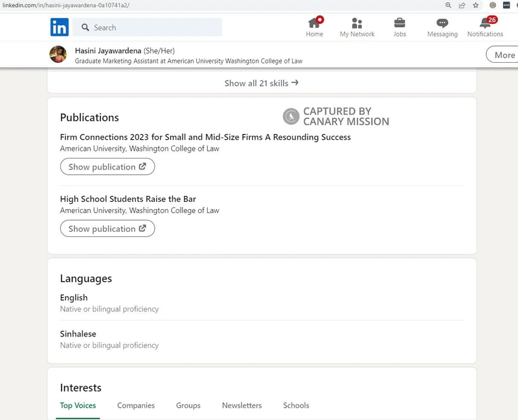Screen dimensions: 518x420
Task: Click the browser zoom magnifier icon
Action: 448,5
